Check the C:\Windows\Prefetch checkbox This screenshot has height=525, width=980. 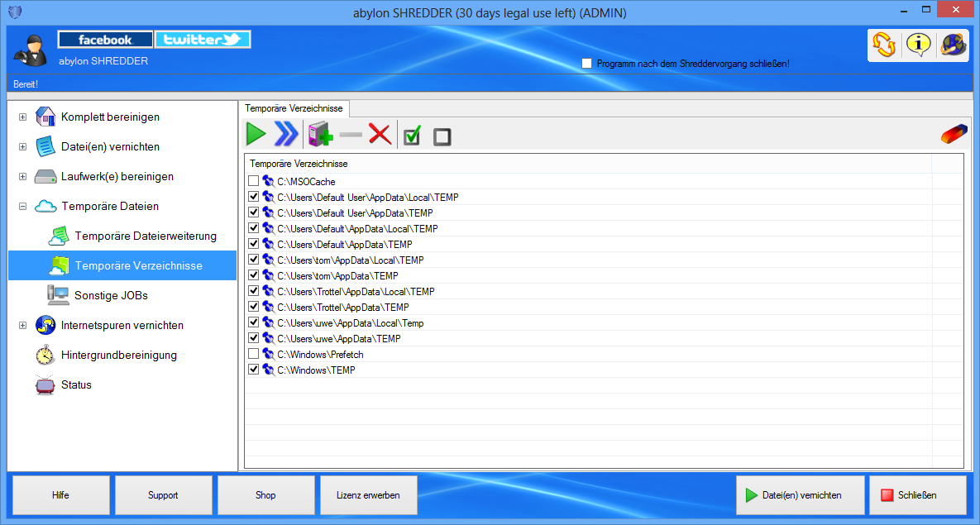(253, 354)
